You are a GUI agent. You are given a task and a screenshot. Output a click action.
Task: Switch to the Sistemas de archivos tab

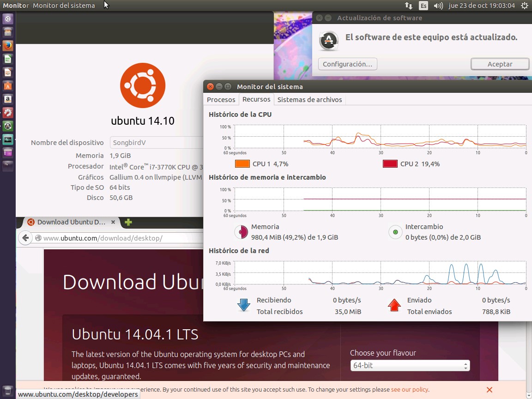coord(309,99)
